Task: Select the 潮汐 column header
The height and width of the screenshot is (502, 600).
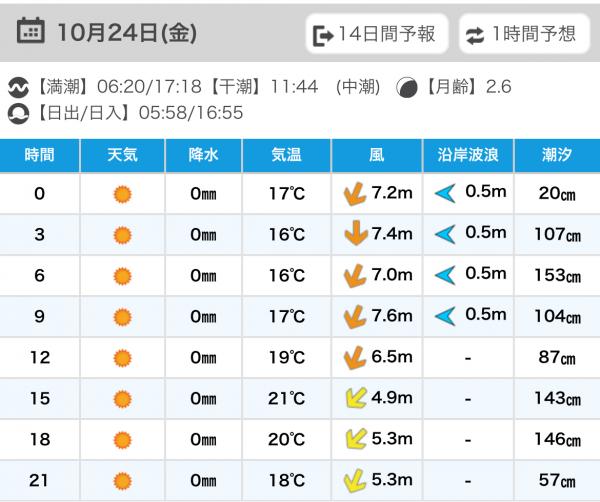Action: click(x=558, y=155)
